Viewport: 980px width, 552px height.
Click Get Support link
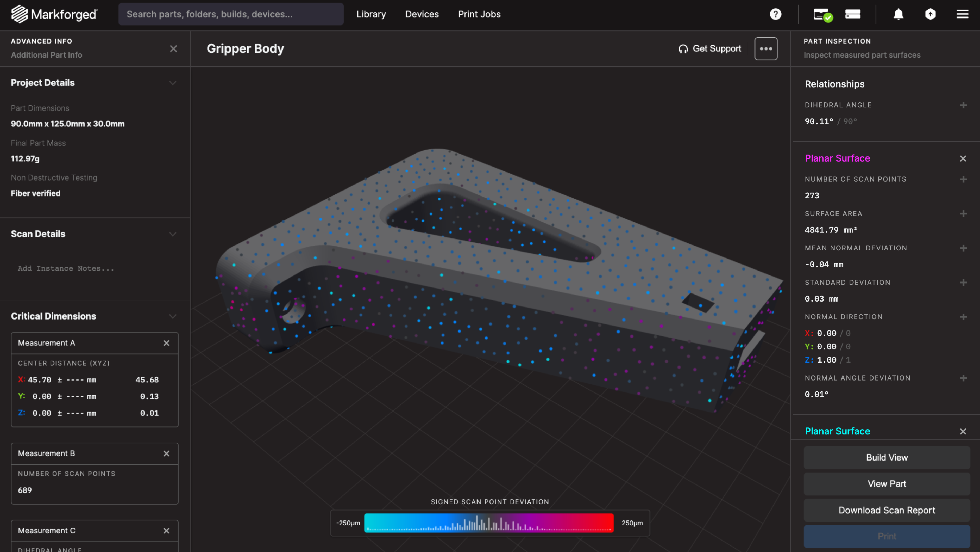pyautogui.click(x=709, y=49)
